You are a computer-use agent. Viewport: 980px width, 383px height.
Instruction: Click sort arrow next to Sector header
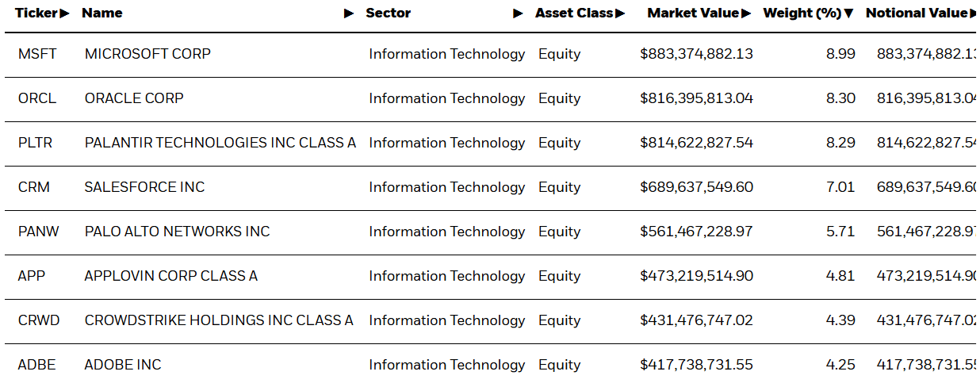pyautogui.click(x=518, y=13)
